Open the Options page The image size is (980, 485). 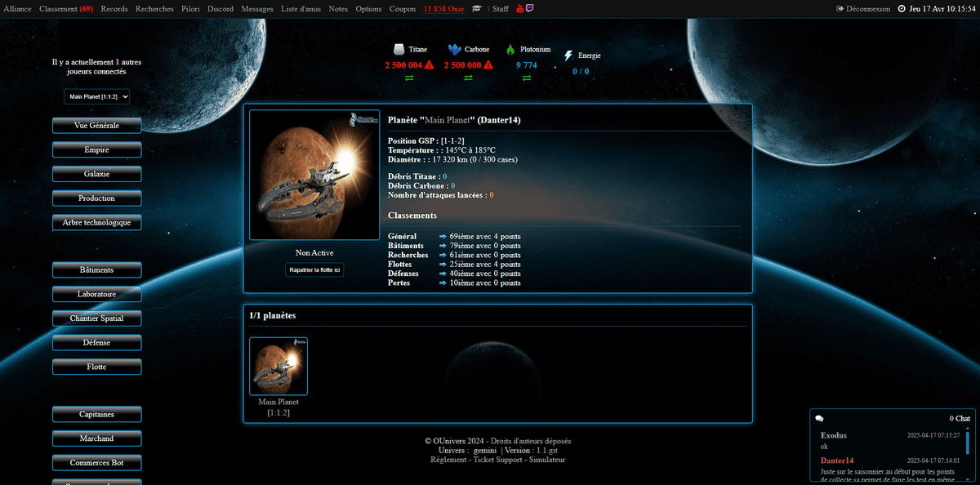point(368,8)
